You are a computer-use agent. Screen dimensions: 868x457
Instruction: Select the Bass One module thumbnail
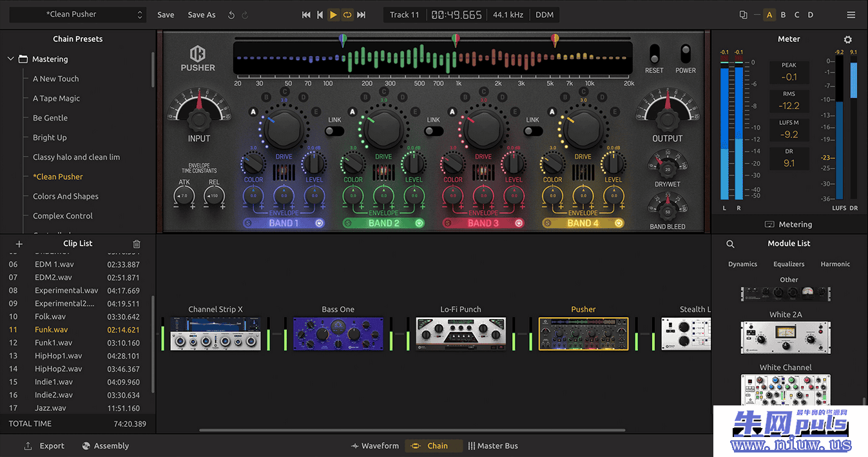(338, 334)
